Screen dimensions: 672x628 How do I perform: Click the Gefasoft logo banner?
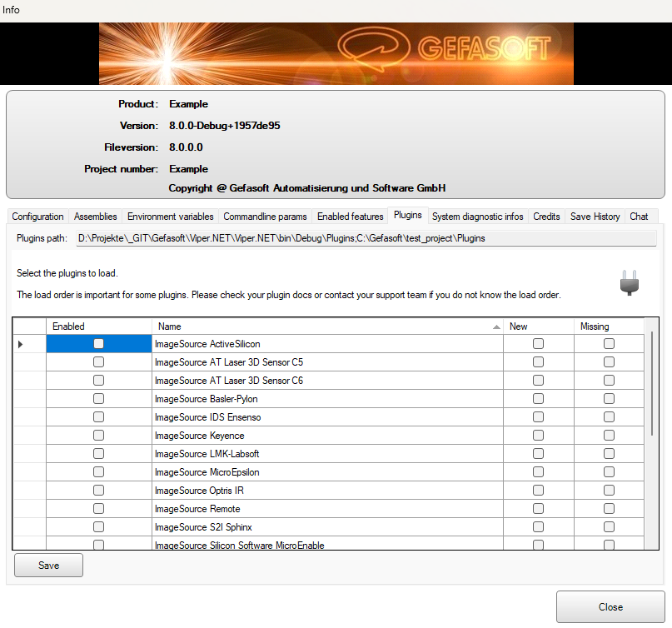[336, 53]
